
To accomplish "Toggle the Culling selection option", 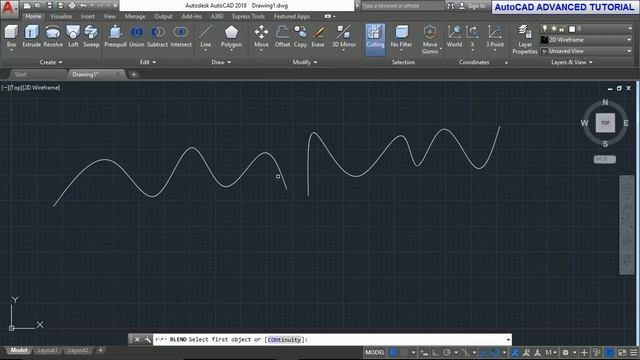I will [375, 40].
